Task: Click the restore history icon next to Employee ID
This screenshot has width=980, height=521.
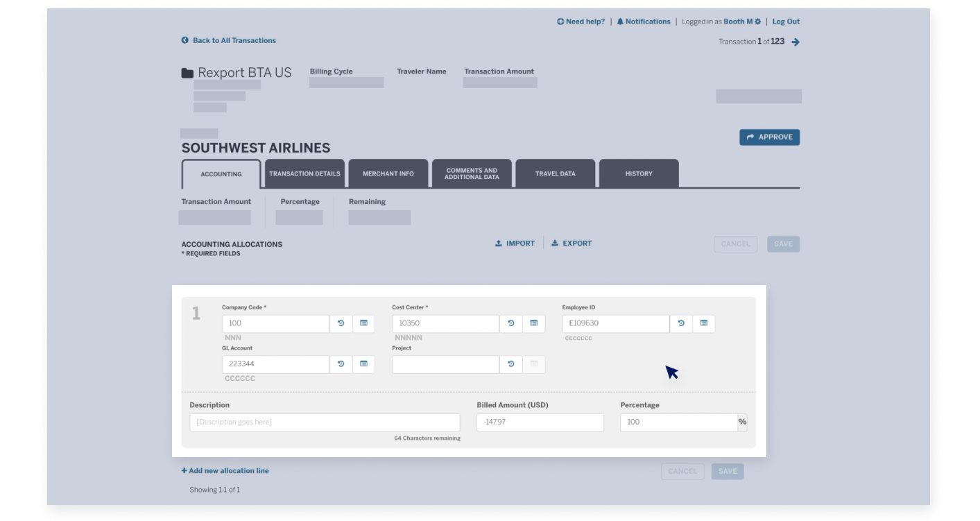Action: pyautogui.click(x=680, y=323)
